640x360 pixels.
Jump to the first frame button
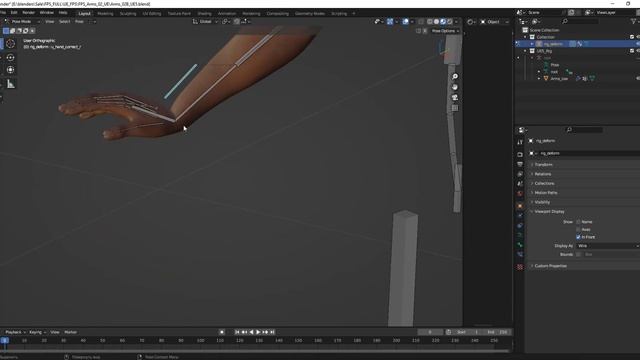coord(237,332)
